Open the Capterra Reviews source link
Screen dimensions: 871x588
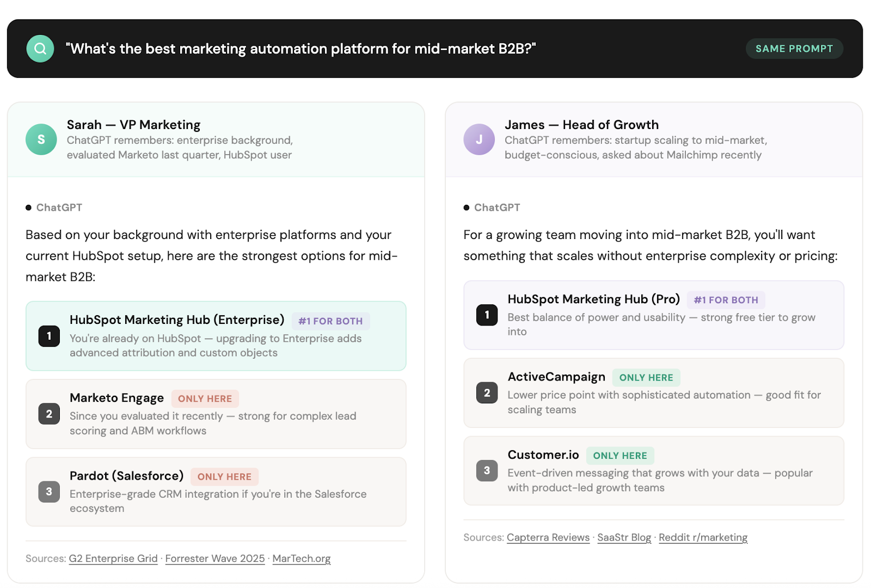click(x=548, y=537)
